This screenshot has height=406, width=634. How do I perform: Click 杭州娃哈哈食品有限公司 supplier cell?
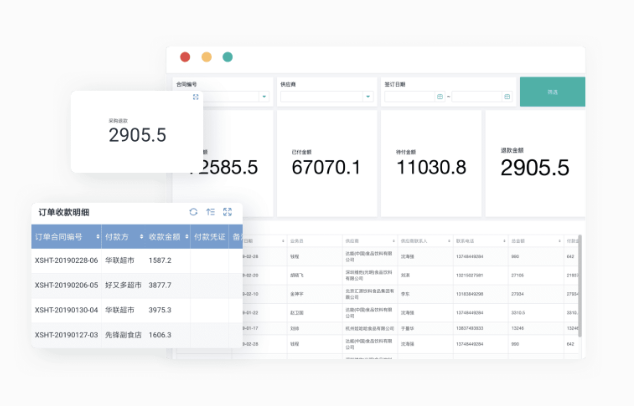click(x=370, y=328)
